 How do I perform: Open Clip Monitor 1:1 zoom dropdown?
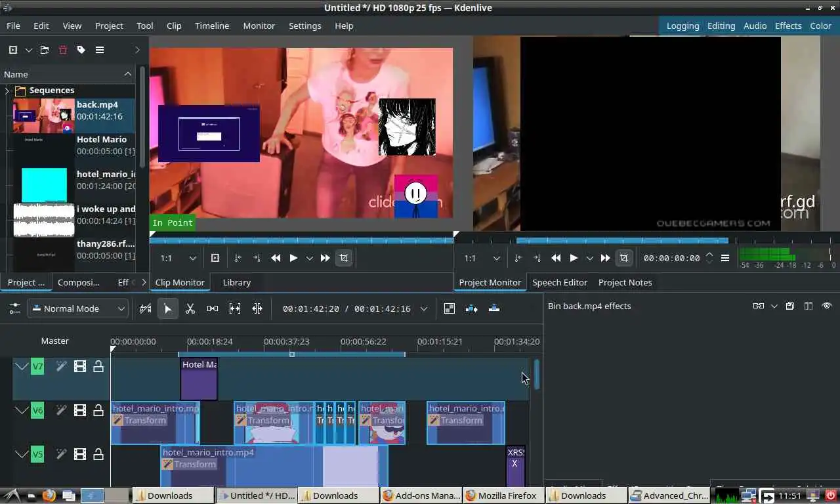click(178, 258)
